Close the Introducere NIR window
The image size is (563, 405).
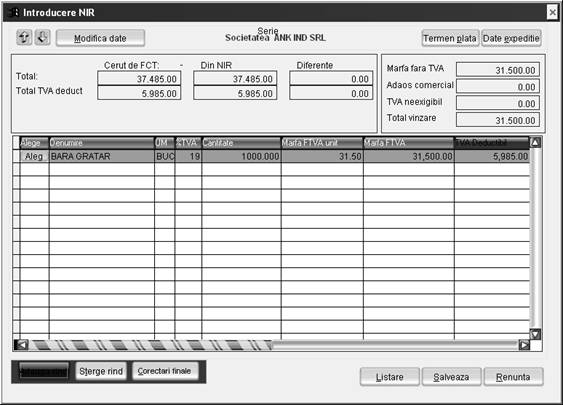tap(552, 13)
